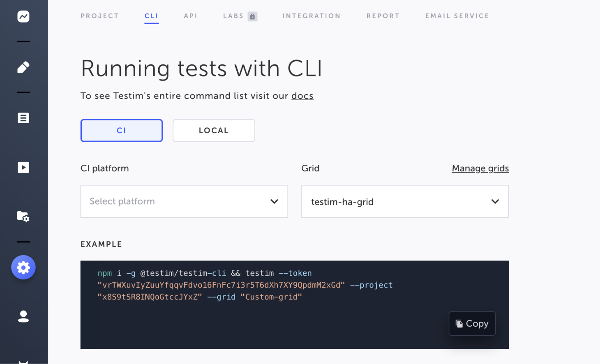Open the folder settings icon in sidebar

tap(23, 216)
